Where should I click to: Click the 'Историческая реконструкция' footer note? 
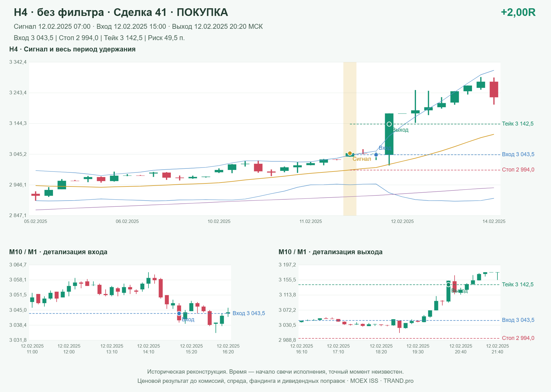point(275,372)
